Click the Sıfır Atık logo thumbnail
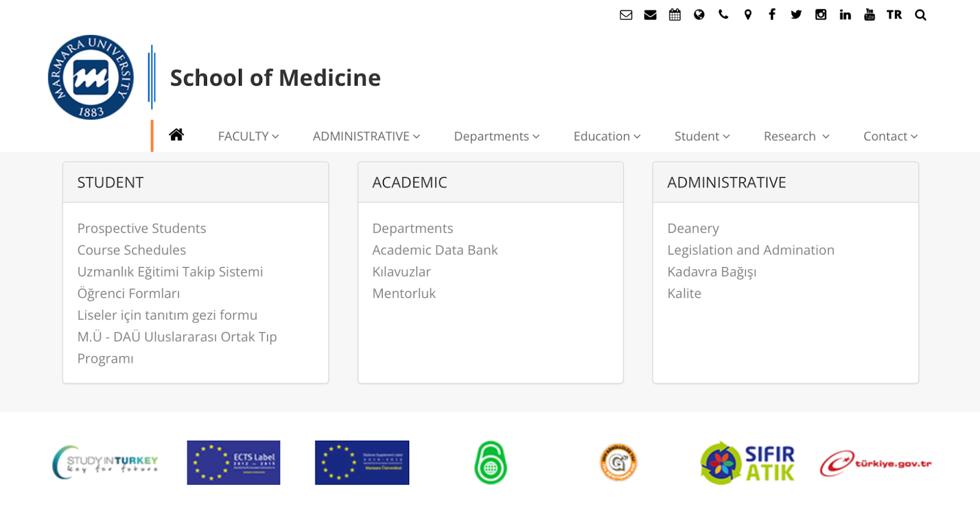 [747, 463]
